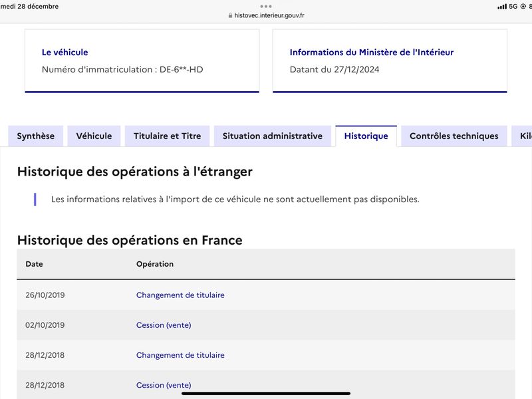The width and height of the screenshot is (532, 399).
Task: Click the import information unavailable notice
Action: pyautogui.click(x=235, y=199)
